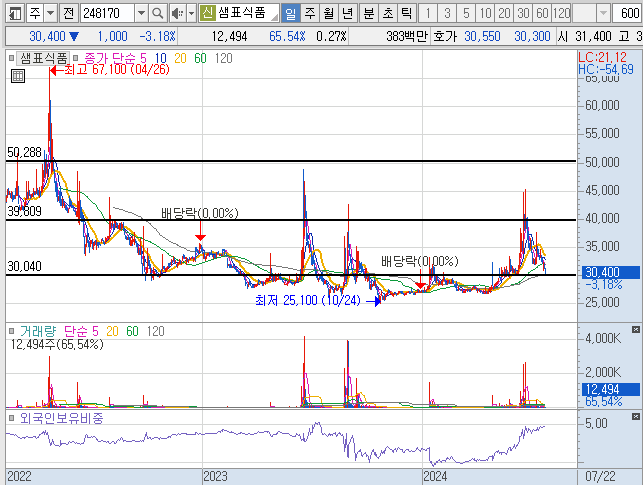Select the 분 minute chart tab
Image resolution: width=643 pixels, height=485 pixels.
(x=369, y=13)
